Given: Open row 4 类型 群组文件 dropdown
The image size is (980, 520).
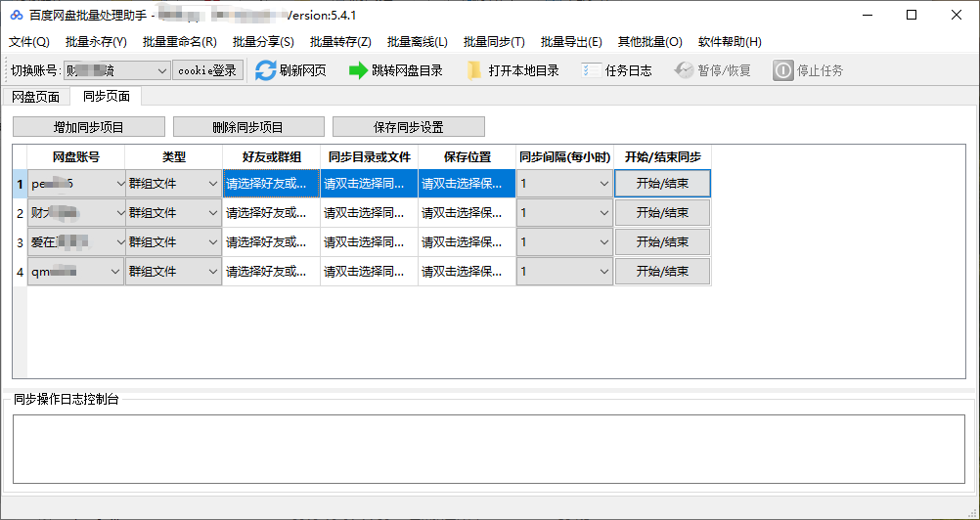Looking at the screenshot, I should 174,272.
